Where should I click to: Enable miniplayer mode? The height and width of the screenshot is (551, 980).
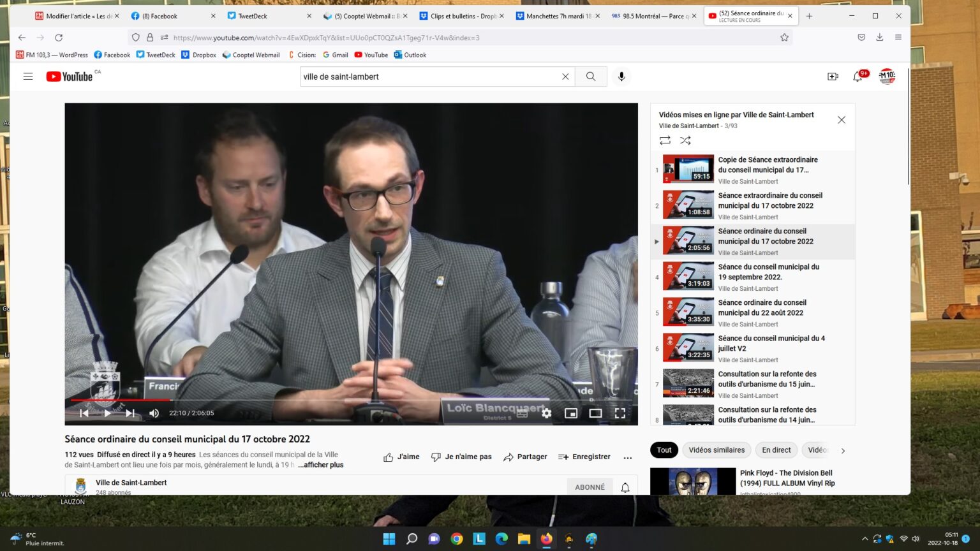[571, 413]
